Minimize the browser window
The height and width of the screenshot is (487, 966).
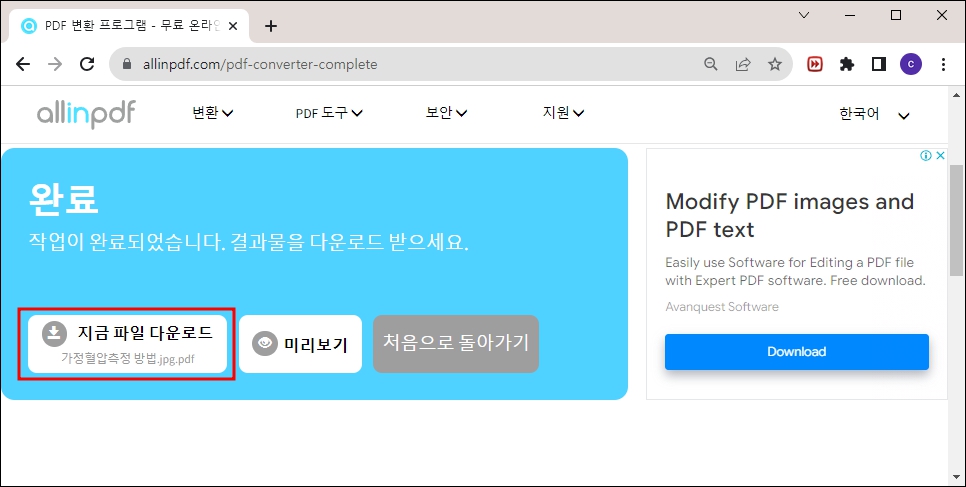pyautogui.click(x=850, y=15)
